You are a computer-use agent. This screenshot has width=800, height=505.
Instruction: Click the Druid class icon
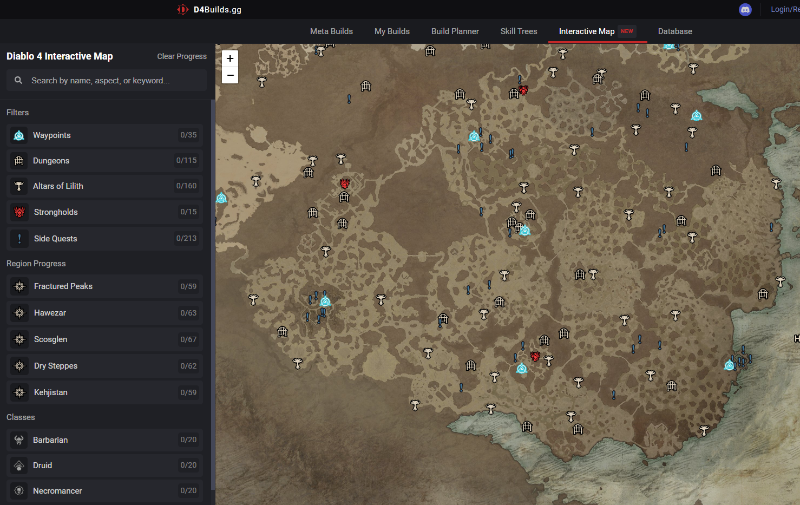tap(19, 465)
